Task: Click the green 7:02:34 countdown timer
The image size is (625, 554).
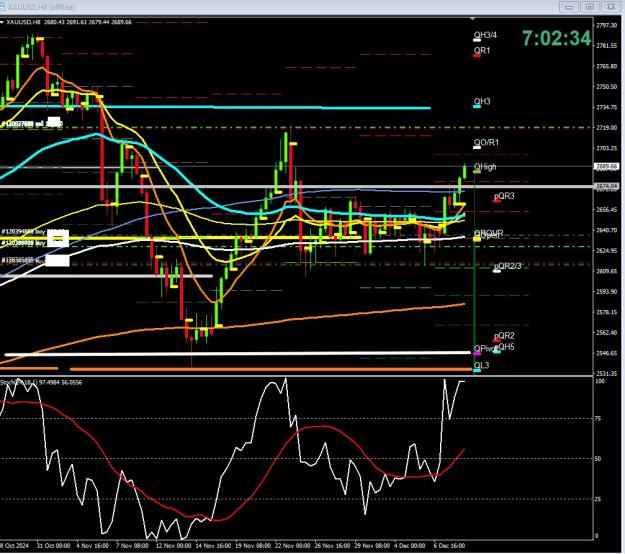Action: [x=556, y=39]
